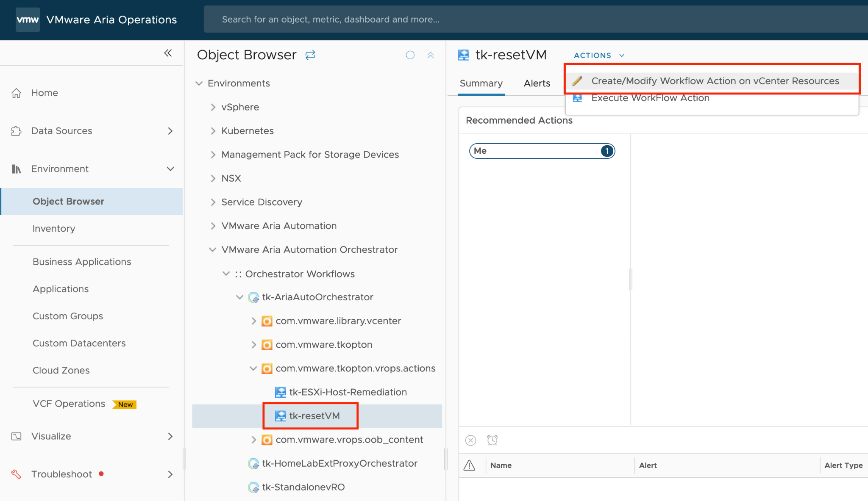Switch to the Alerts tab
Screen dimensions: 868x501
537,83
